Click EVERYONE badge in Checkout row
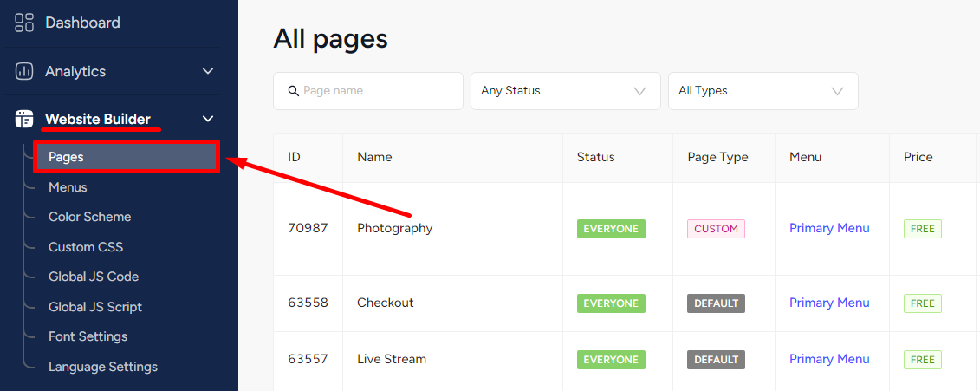Image resolution: width=980 pixels, height=391 pixels. (x=611, y=303)
